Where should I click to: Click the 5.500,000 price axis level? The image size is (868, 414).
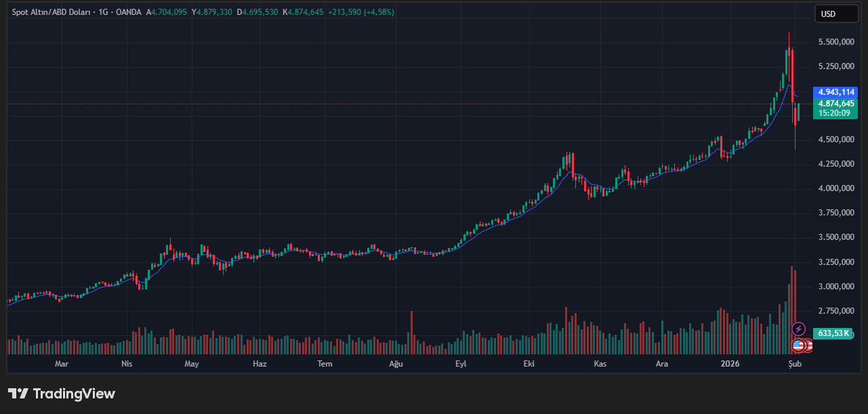[835, 42]
